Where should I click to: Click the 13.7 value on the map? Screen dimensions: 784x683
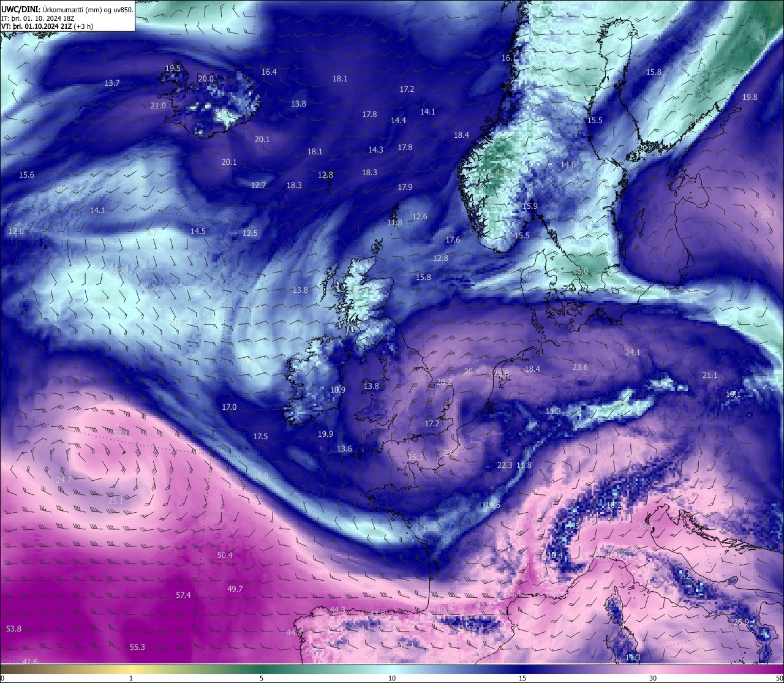(x=112, y=83)
